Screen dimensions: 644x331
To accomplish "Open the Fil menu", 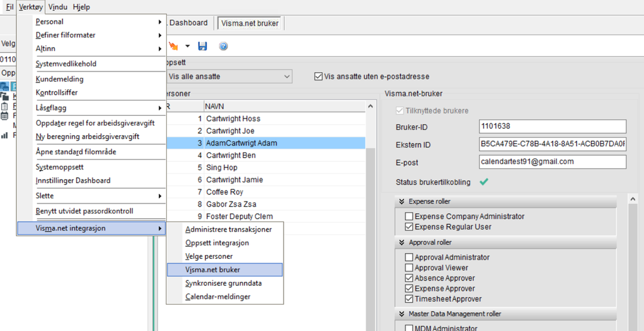I will [10, 7].
